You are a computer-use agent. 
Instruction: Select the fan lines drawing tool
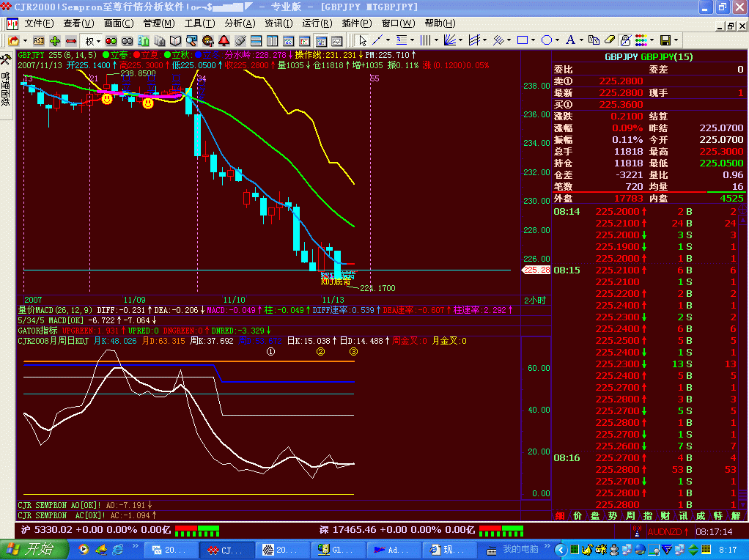tap(449, 40)
